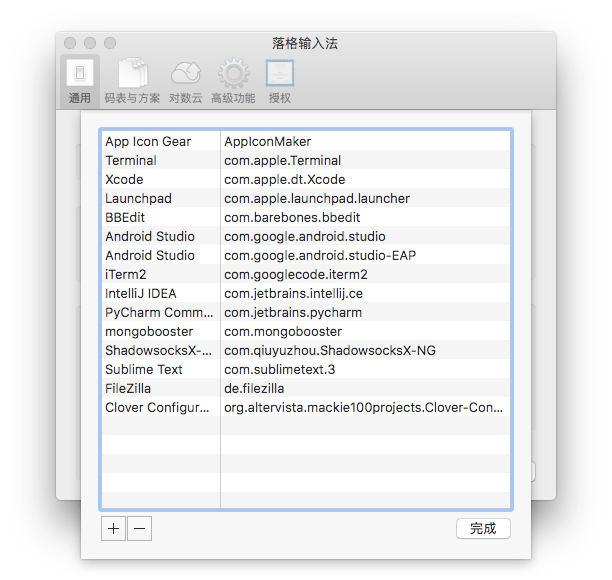Click the com.mongobooster identifier

click(x=283, y=332)
